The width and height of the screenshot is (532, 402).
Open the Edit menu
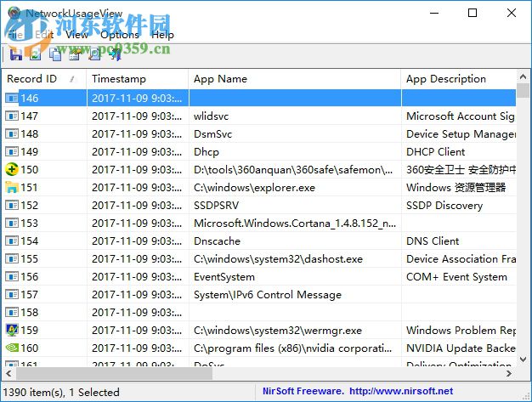pos(44,34)
